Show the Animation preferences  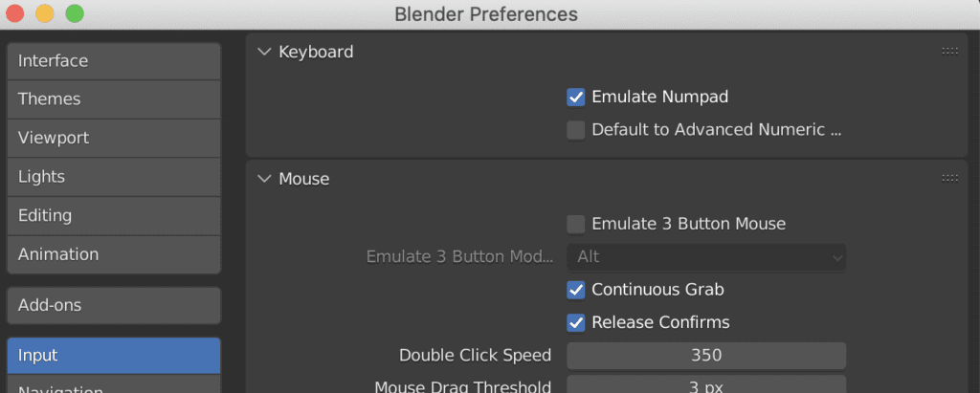coord(114,254)
